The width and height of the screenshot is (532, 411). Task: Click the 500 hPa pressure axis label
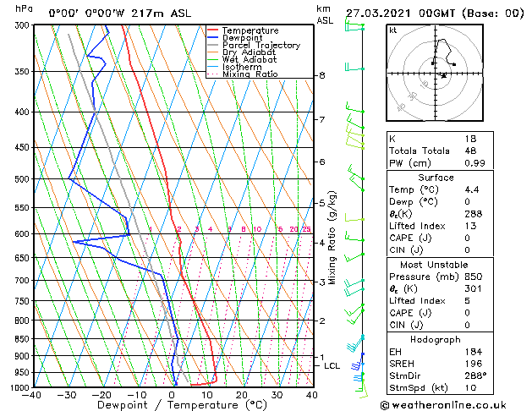click(22, 179)
